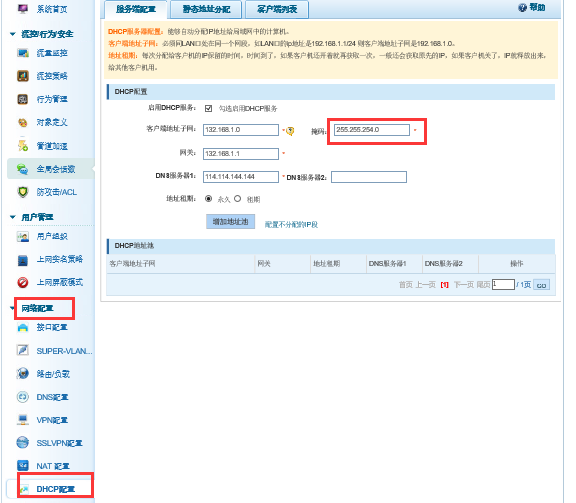Collapse the 流控/行为/安全 section arrow
The width and height of the screenshot is (576, 503).
point(13,34)
